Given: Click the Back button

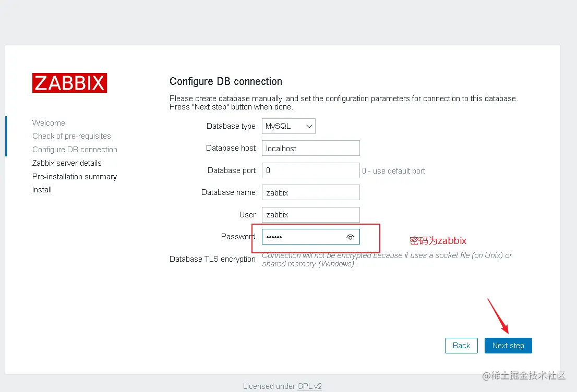Looking at the screenshot, I should [462, 346].
